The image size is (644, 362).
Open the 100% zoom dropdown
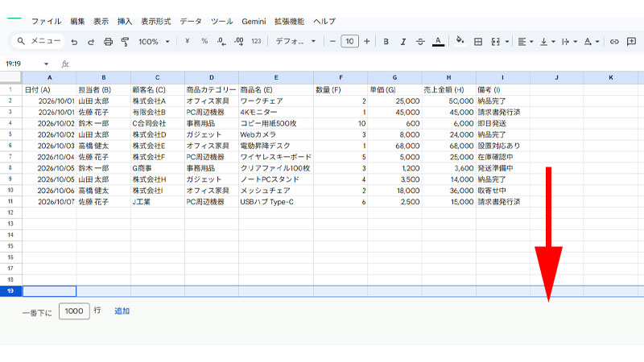[x=154, y=42]
